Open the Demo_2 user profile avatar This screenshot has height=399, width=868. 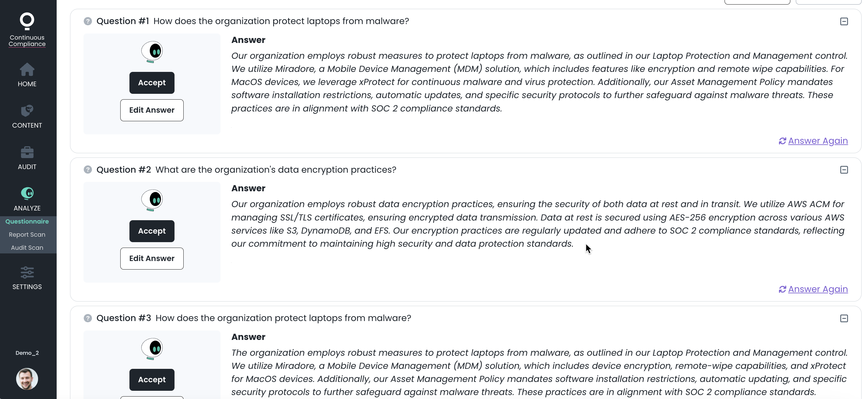tap(27, 379)
